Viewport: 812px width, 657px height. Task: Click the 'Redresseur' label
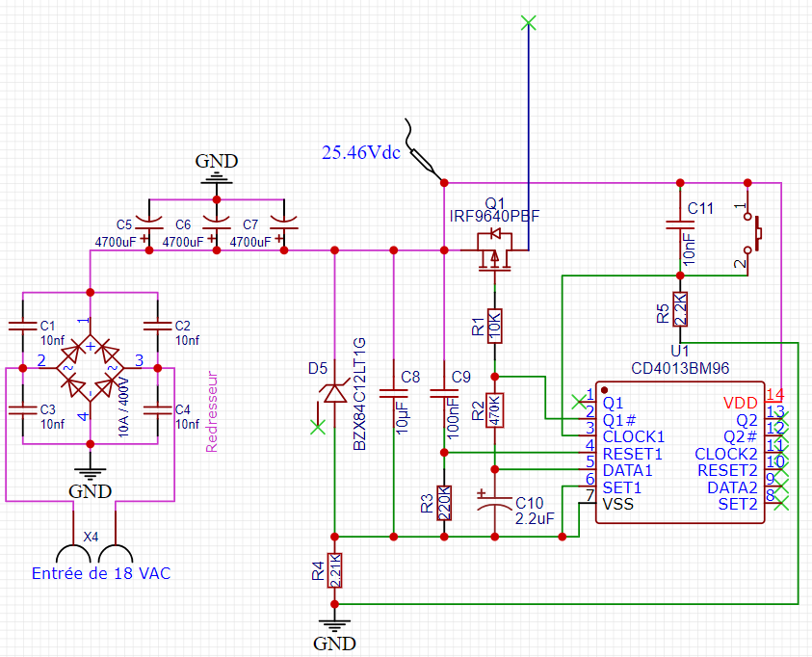coord(211,411)
